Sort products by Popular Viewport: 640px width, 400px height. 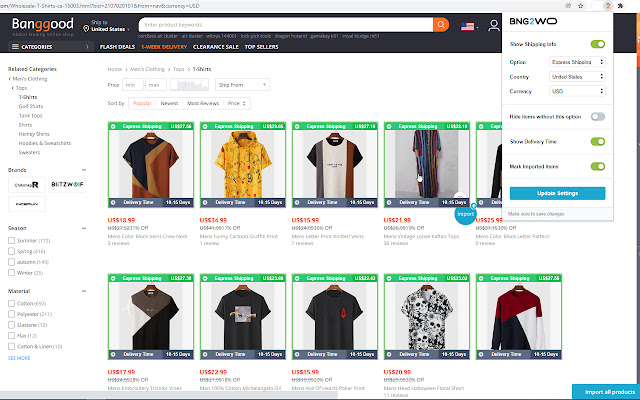point(142,103)
